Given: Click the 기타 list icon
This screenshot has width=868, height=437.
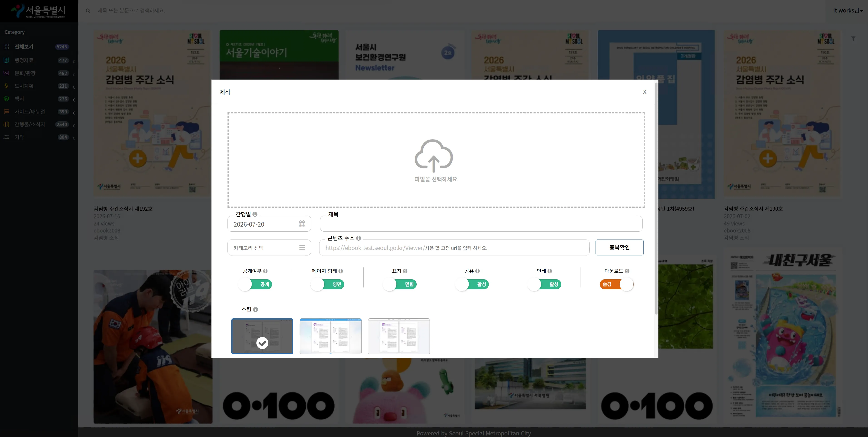Looking at the screenshot, I should click(6, 137).
